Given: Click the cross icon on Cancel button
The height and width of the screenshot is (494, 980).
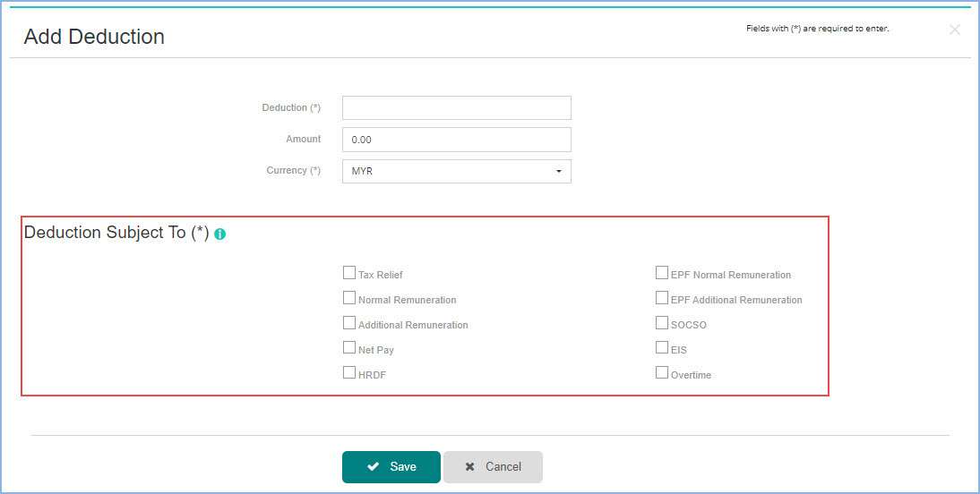Looking at the screenshot, I should click(470, 466).
